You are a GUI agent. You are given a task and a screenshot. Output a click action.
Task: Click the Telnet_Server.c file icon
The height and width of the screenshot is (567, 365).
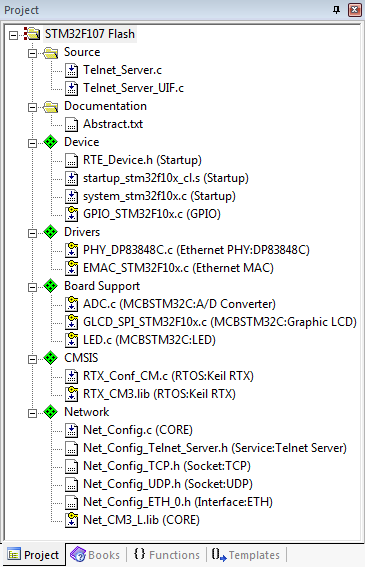click(x=72, y=70)
